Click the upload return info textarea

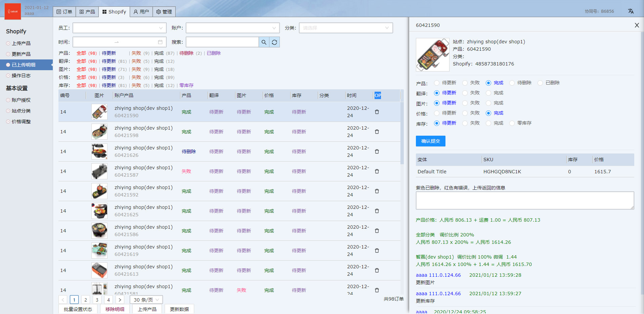pos(525,200)
